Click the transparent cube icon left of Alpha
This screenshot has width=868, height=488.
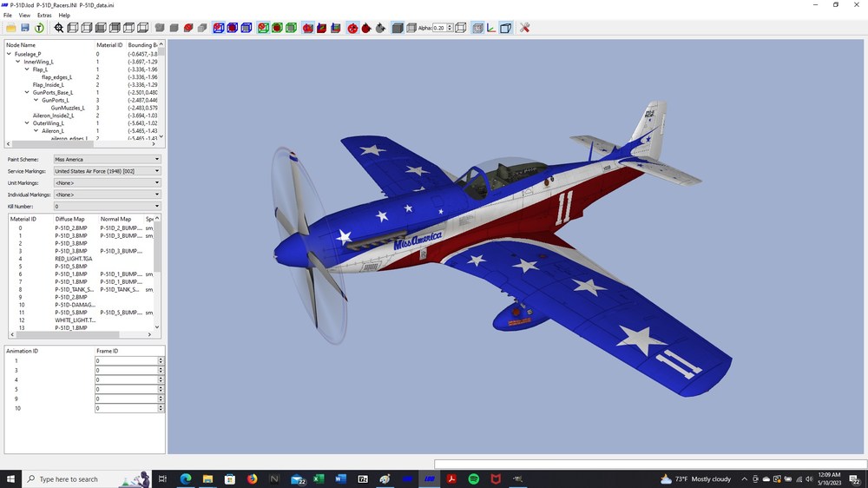pos(411,28)
